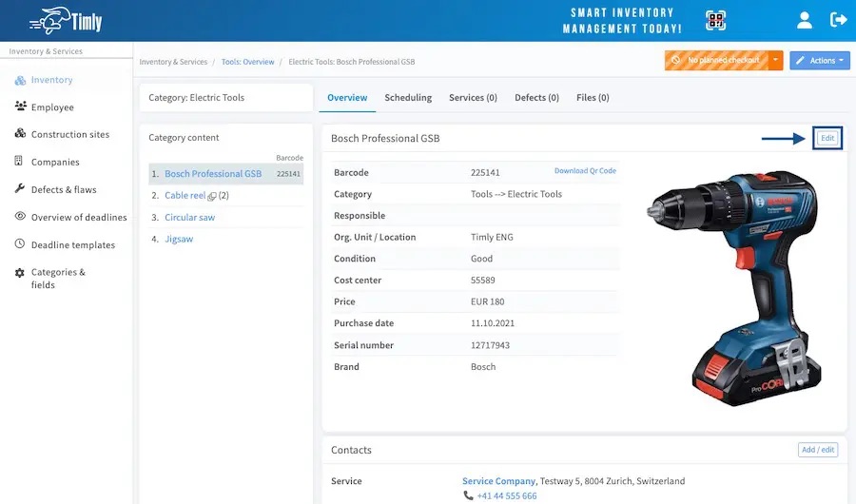Click the Employee people icon

20,106
